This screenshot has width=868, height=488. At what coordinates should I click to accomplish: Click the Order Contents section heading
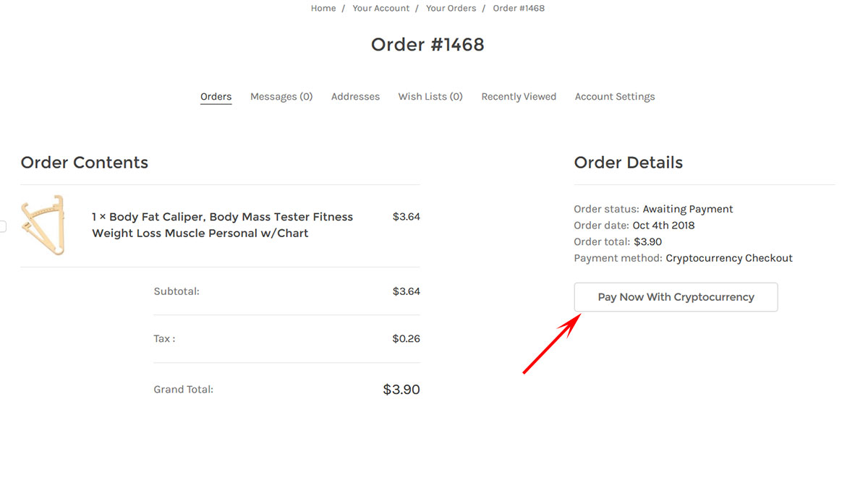point(85,163)
